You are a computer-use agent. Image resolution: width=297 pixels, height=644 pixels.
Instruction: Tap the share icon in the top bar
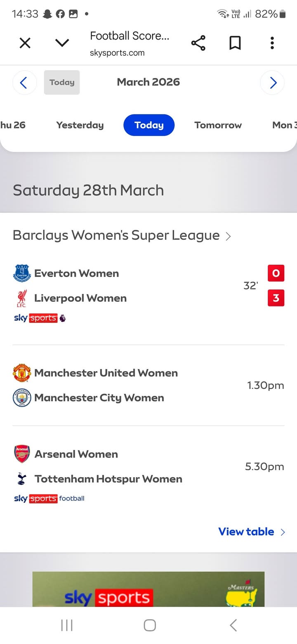(x=198, y=43)
